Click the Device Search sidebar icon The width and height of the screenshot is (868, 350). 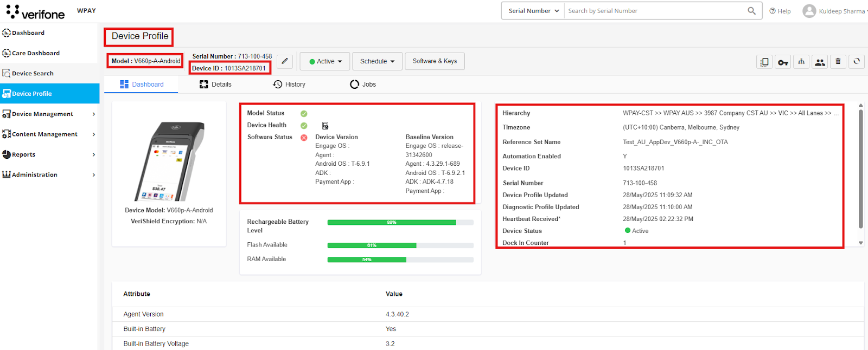tap(6, 73)
